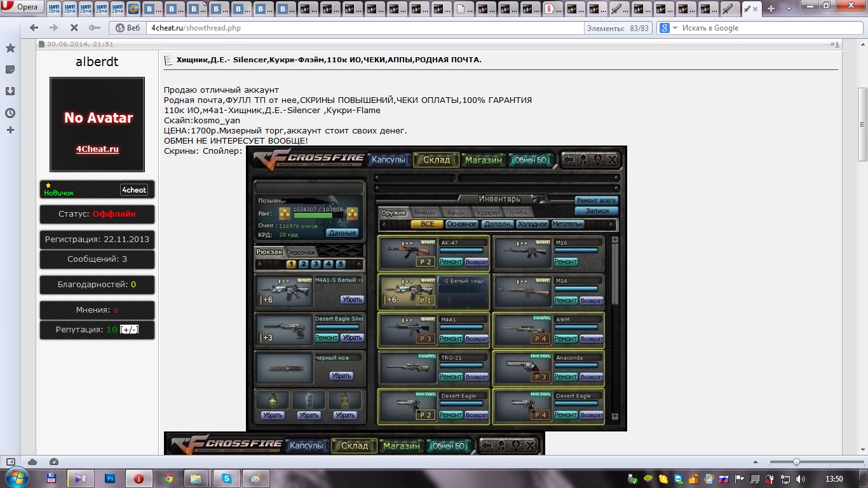Screen dimensions: 868x488
Task: Go forward to the next page
Action: [54, 28]
